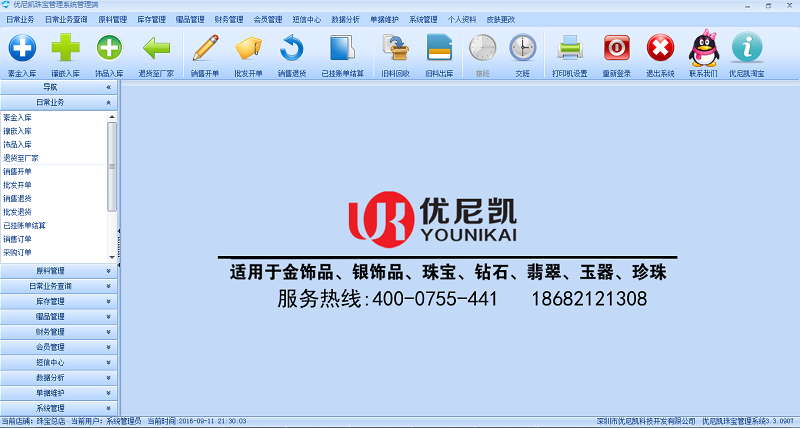
Task: Click the app logo in the title bar
Action: pos(6,5)
